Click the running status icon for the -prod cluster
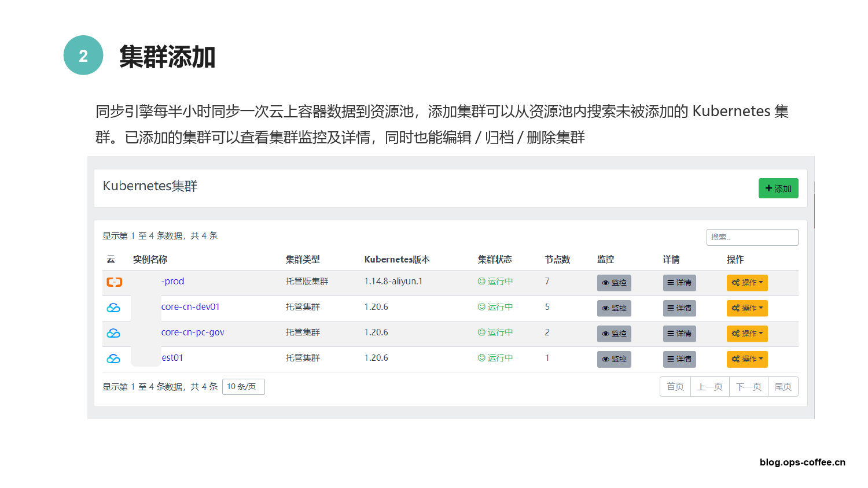 click(481, 282)
